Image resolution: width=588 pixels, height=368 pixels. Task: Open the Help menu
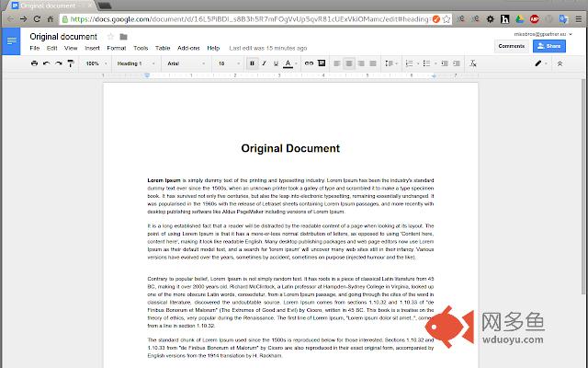tap(213, 48)
